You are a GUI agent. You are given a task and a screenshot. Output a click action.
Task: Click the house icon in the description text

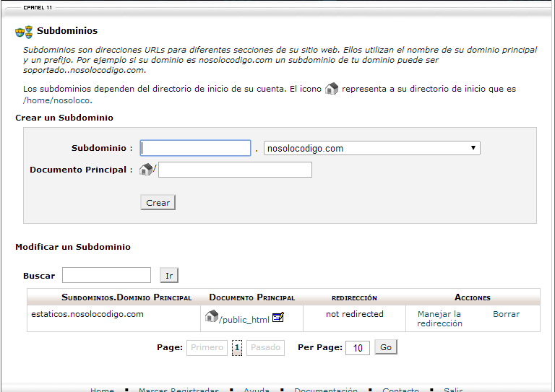click(x=332, y=88)
